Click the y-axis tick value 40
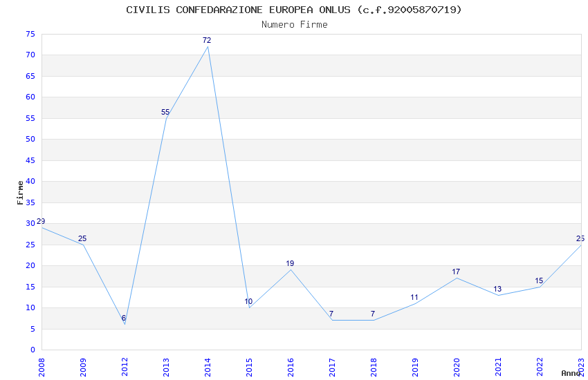Screen dimensions: 588x380 pos(30,181)
